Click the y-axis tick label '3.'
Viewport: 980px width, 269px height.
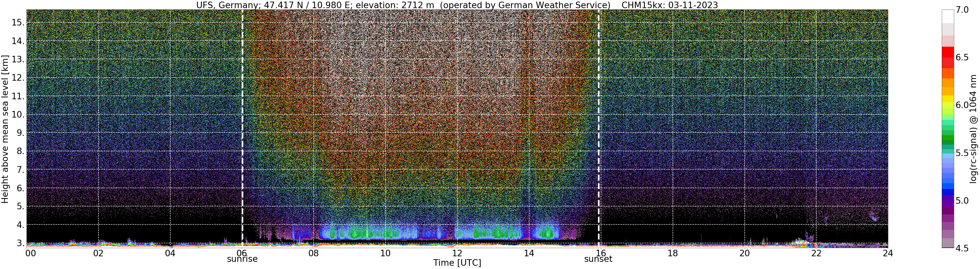(x=20, y=243)
